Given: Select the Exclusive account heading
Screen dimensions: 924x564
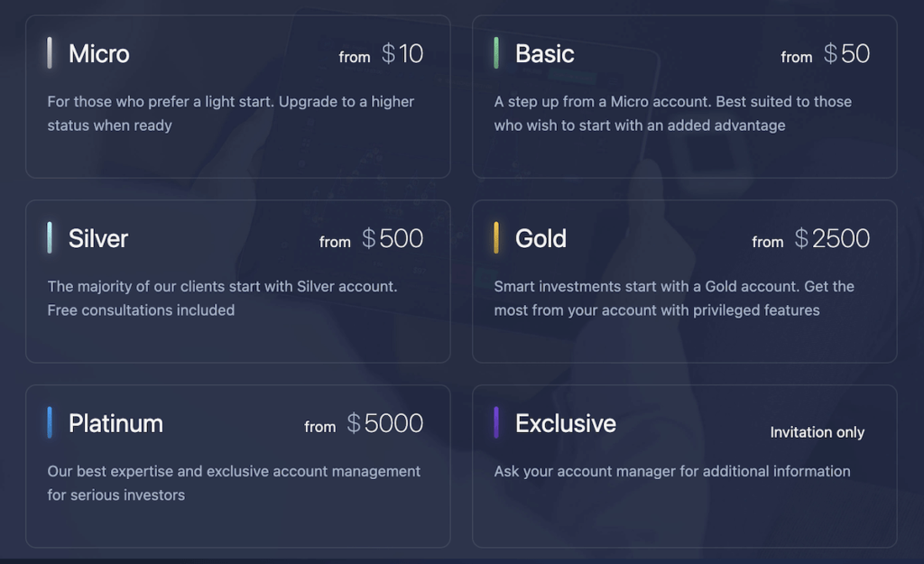Looking at the screenshot, I should 566,424.
